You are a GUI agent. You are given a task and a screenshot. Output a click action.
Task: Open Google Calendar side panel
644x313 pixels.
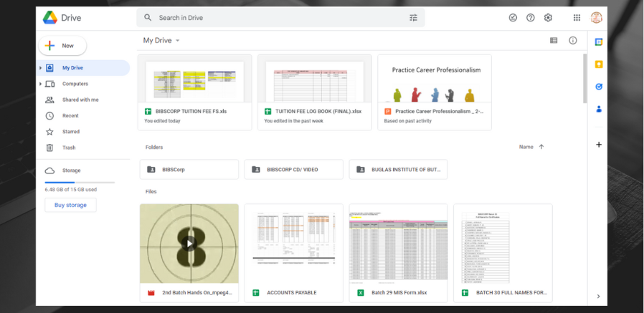pos(599,42)
